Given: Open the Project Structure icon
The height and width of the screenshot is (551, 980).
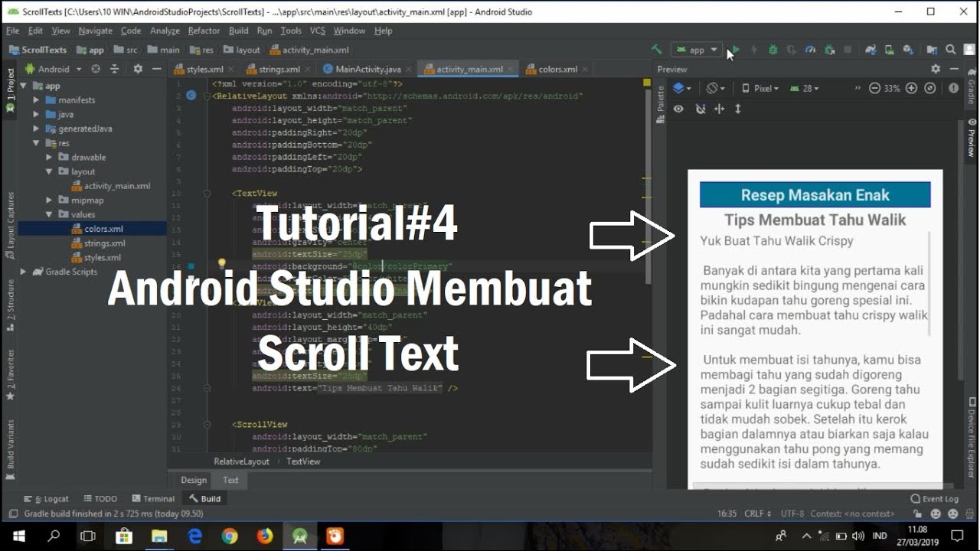Looking at the screenshot, I should tap(932, 50).
